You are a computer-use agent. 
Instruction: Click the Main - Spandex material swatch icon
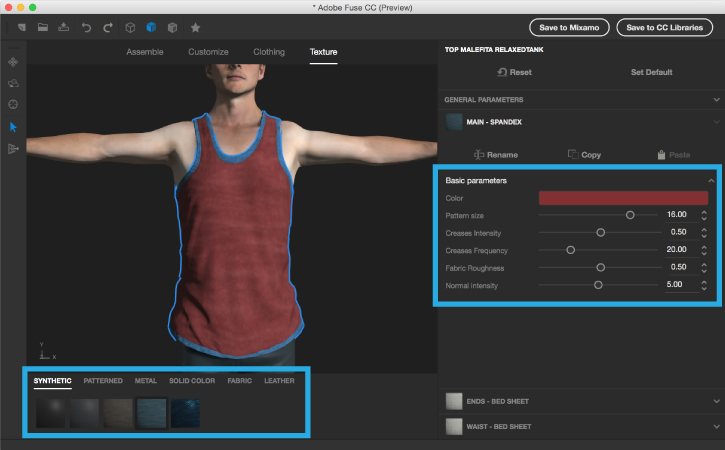coord(454,122)
